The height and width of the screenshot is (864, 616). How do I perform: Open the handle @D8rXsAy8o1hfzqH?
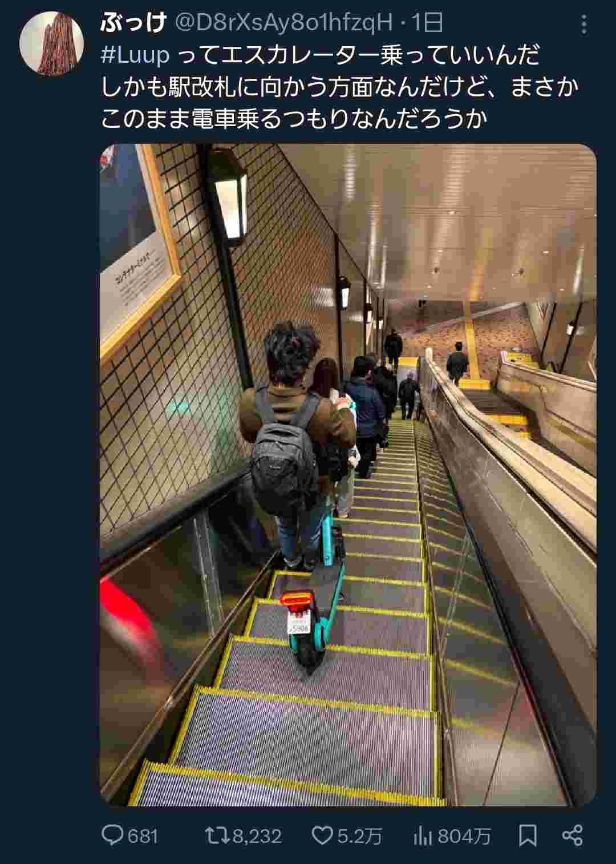pos(283,23)
